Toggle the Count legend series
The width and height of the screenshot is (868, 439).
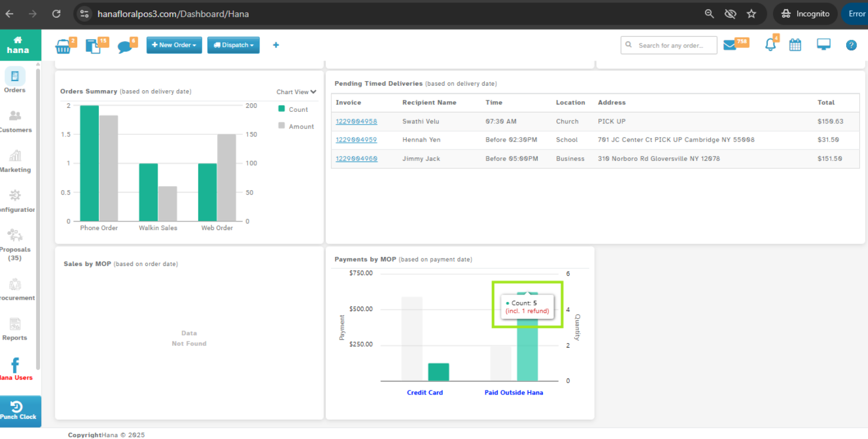tap(293, 109)
